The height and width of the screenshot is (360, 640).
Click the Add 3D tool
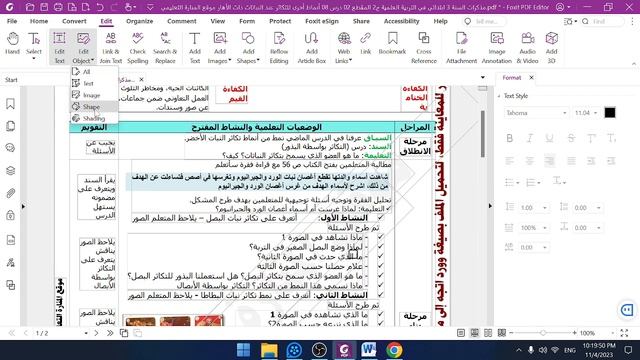click(x=551, y=48)
